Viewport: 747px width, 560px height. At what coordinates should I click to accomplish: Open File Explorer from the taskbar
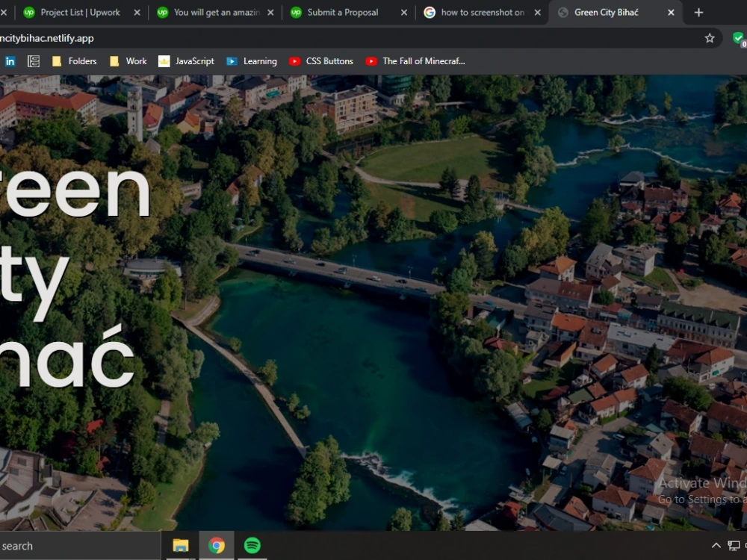(x=181, y=546)
